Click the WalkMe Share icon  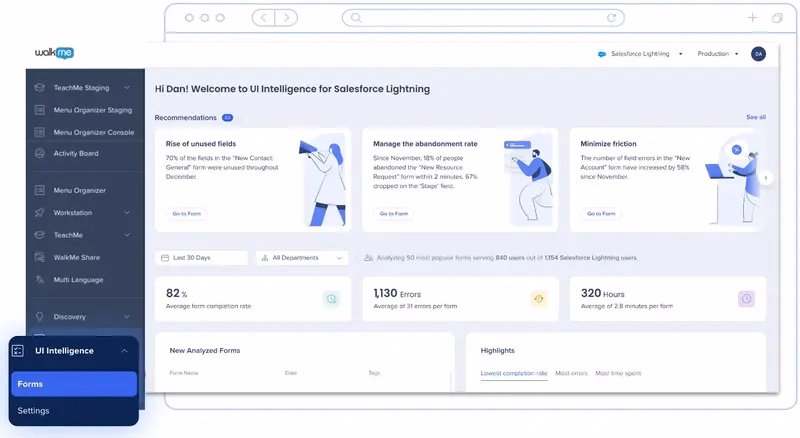39,257
